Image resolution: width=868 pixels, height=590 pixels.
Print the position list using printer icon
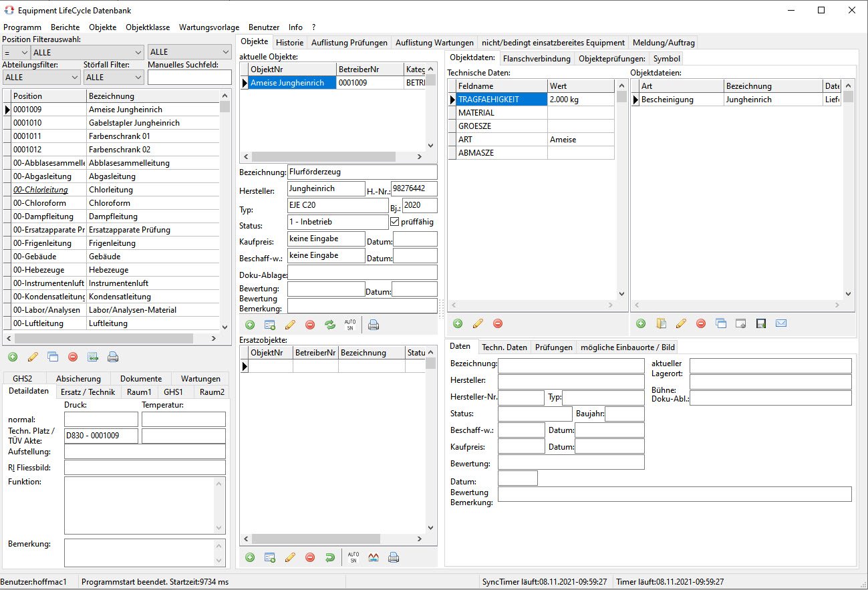[113, 357]
